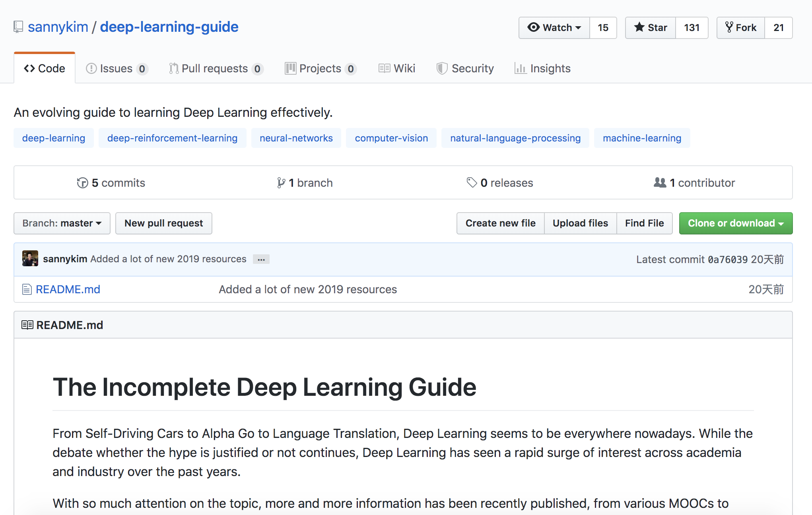Open commit history via clock icon

82,183
